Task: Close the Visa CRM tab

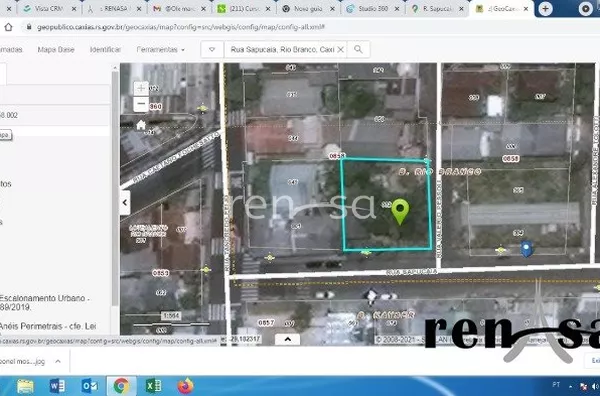Action: pyautogui.click(x=74, y=8)
